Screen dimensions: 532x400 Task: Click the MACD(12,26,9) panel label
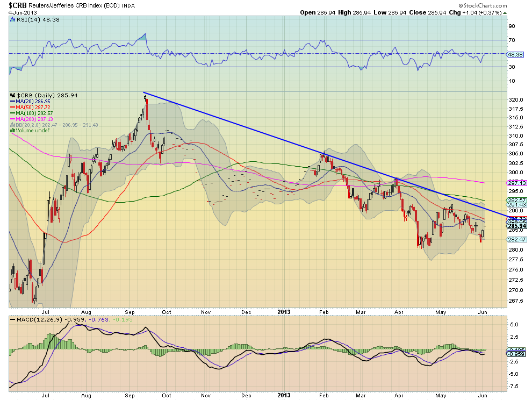click(x=36, y=319)
